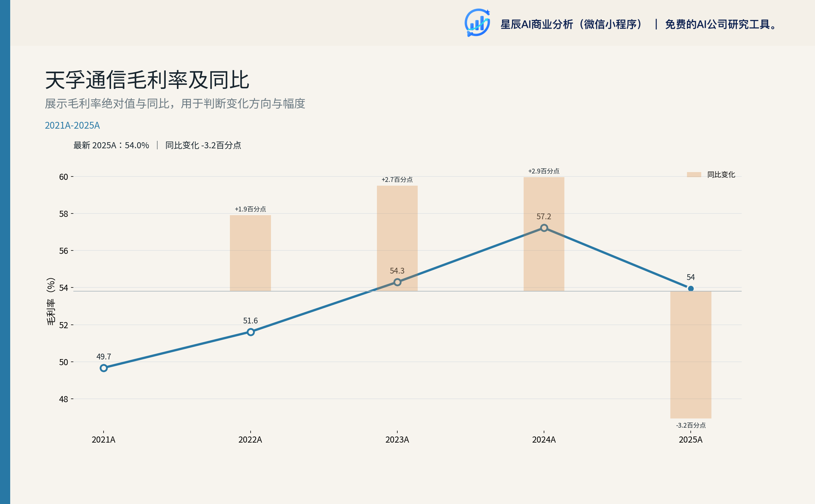Select the 2025A filled data point

point(691,289)
